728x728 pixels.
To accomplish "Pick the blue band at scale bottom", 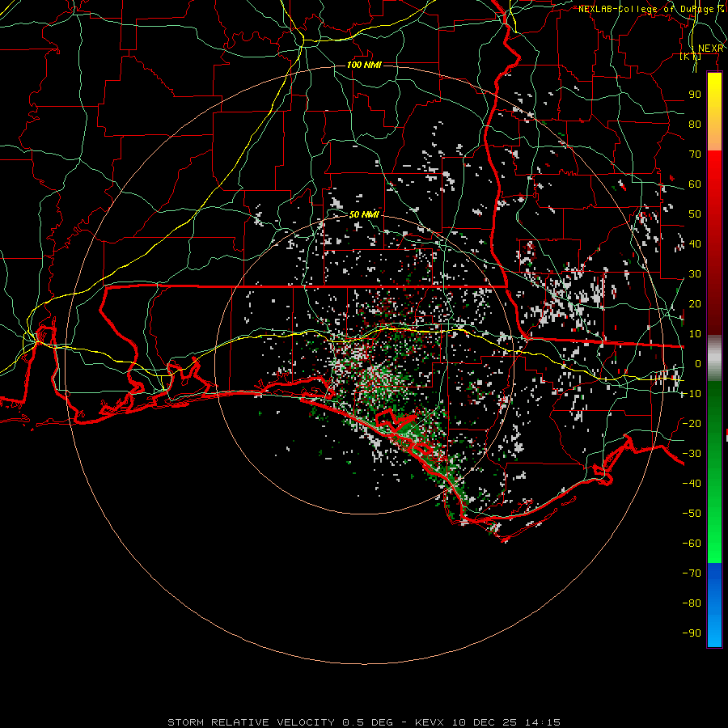I will [x=714, y=605].
